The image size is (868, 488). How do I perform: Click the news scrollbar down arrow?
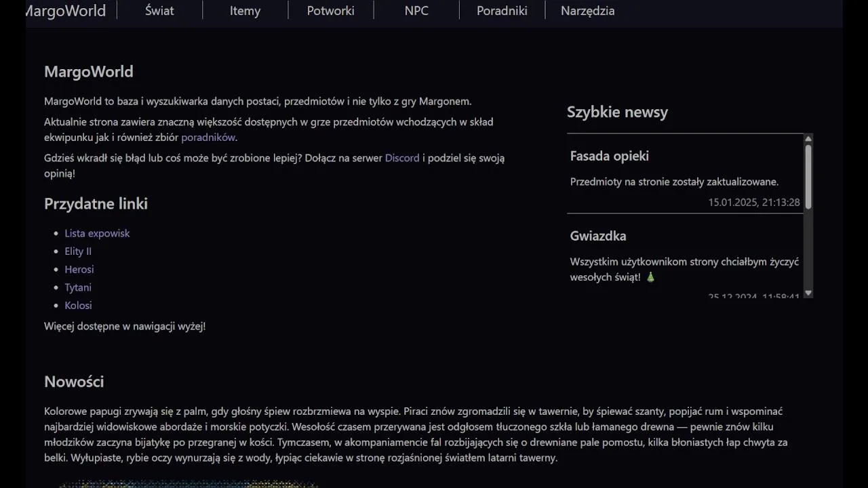pos(808,293)
